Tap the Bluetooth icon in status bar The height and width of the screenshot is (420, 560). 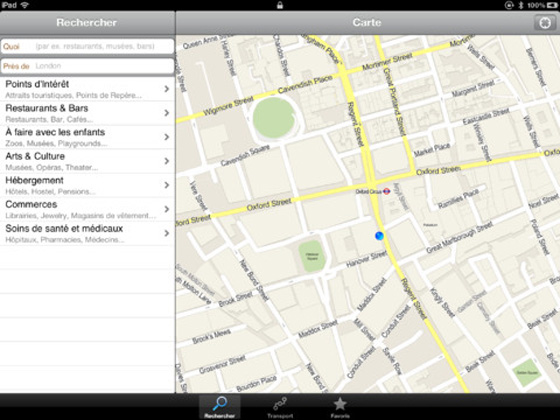[521, 5]
